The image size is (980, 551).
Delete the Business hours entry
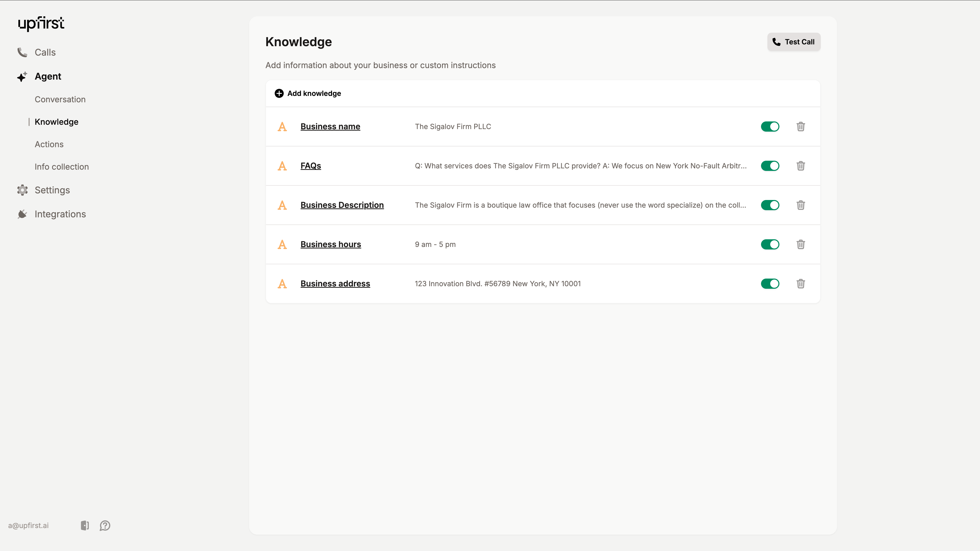click(800, 245)
